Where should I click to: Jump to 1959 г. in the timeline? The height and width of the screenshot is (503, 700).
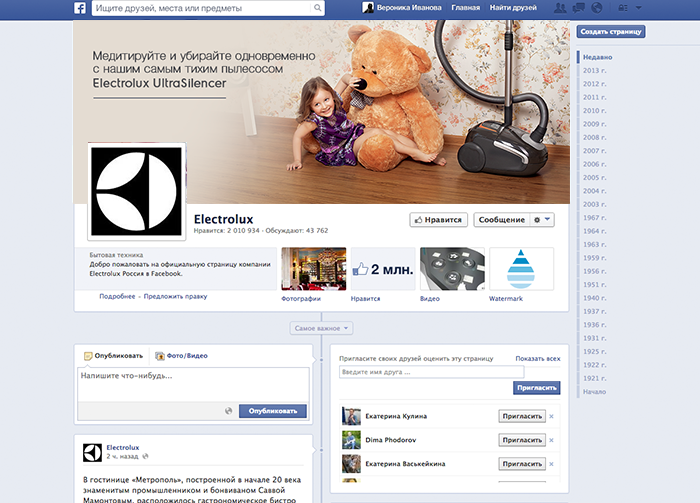pyautogui.click(x=594, y=258)
